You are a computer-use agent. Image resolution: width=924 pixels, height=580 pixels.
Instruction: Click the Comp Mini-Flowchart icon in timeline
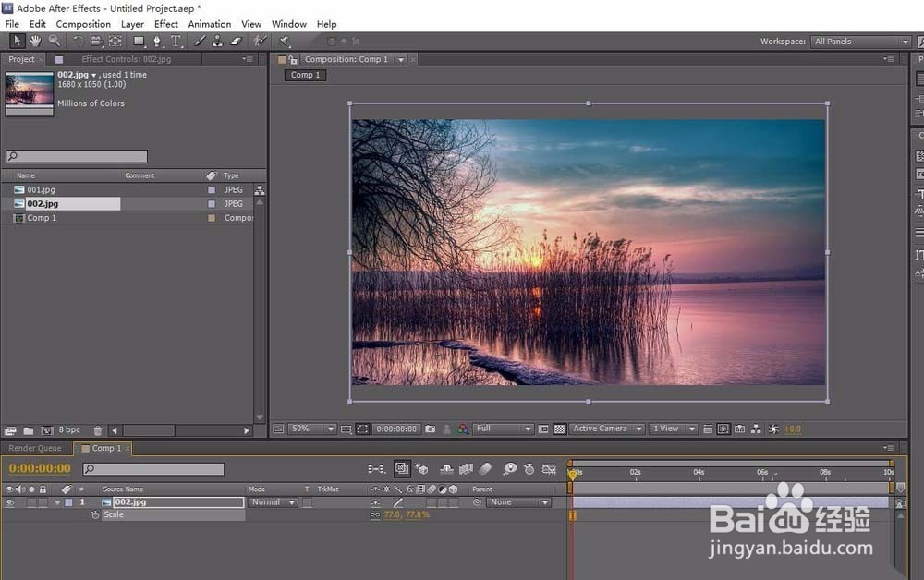click(x=376, y=469)
